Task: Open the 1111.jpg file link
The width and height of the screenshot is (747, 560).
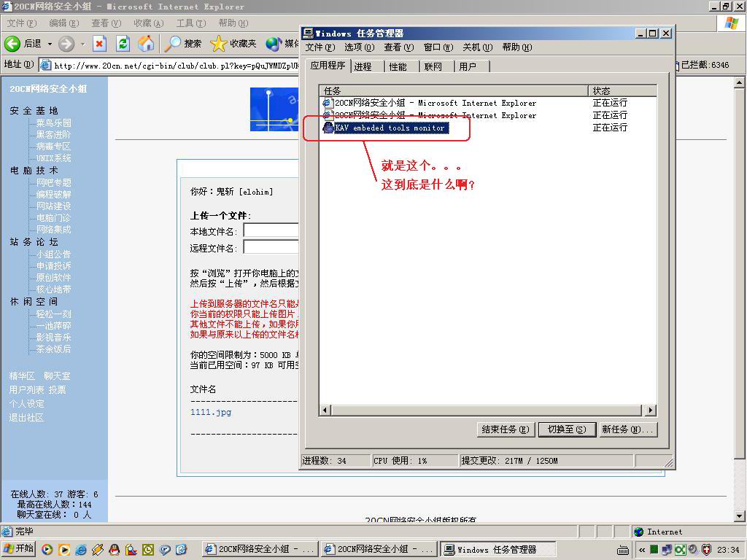Action: pos(211,412)
